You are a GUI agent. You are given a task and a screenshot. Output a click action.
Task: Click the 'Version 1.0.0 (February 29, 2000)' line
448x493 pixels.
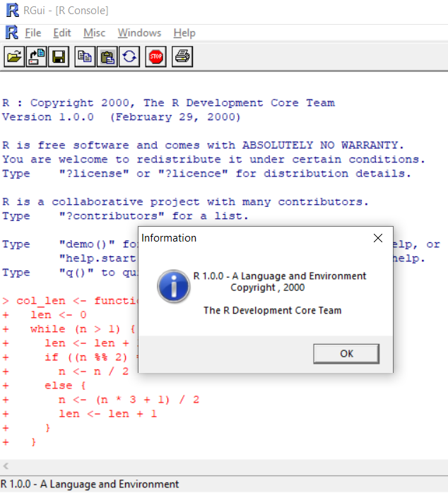click(x=122, y=117)
